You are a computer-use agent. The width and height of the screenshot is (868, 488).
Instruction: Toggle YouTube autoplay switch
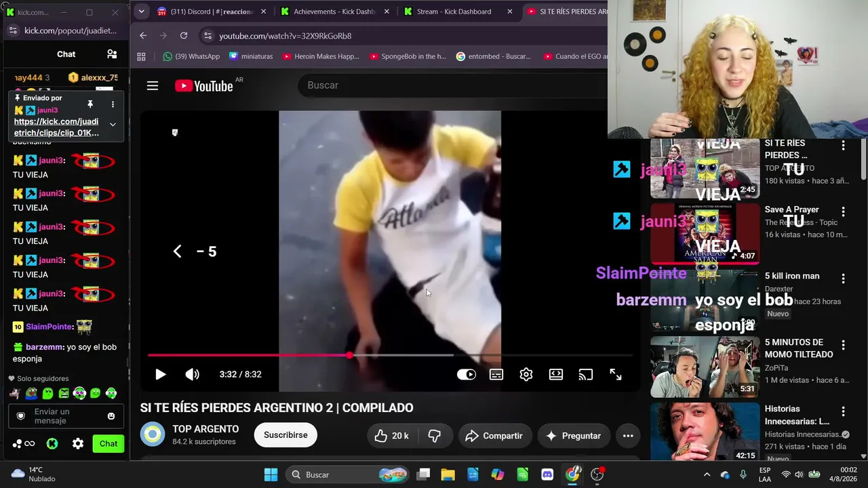[x=467, y=374]
